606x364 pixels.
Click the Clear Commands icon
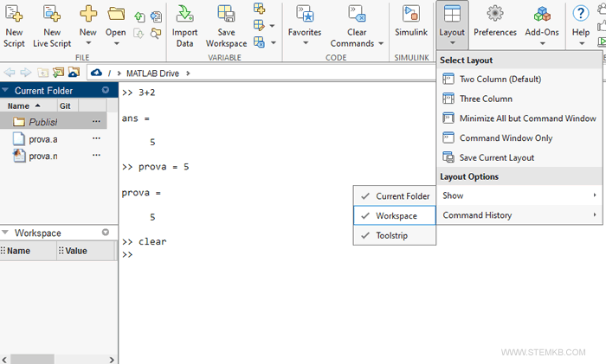coord(357,13)
